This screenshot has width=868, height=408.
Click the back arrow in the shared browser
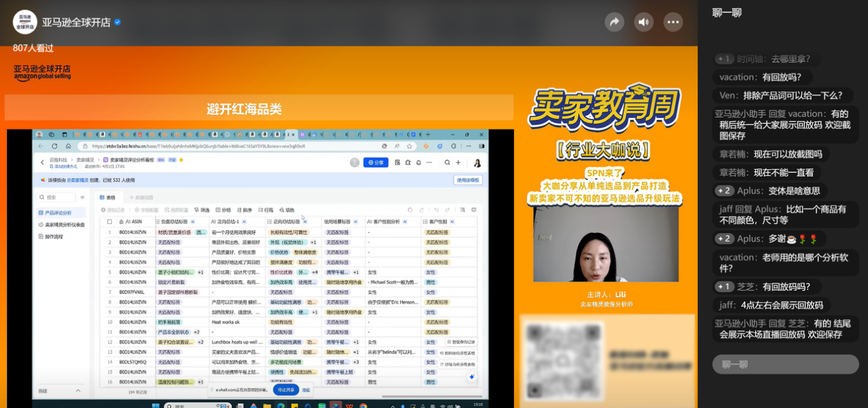[42, 146]
